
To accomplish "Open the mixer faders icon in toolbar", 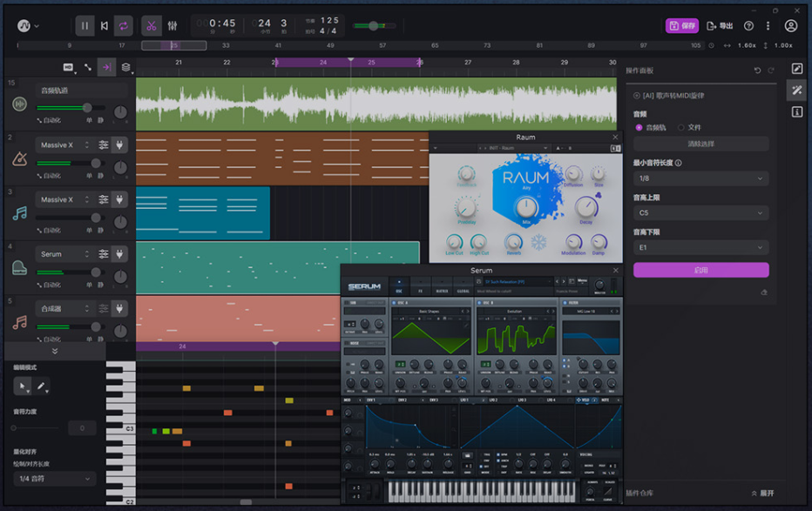I will point(173,25).
